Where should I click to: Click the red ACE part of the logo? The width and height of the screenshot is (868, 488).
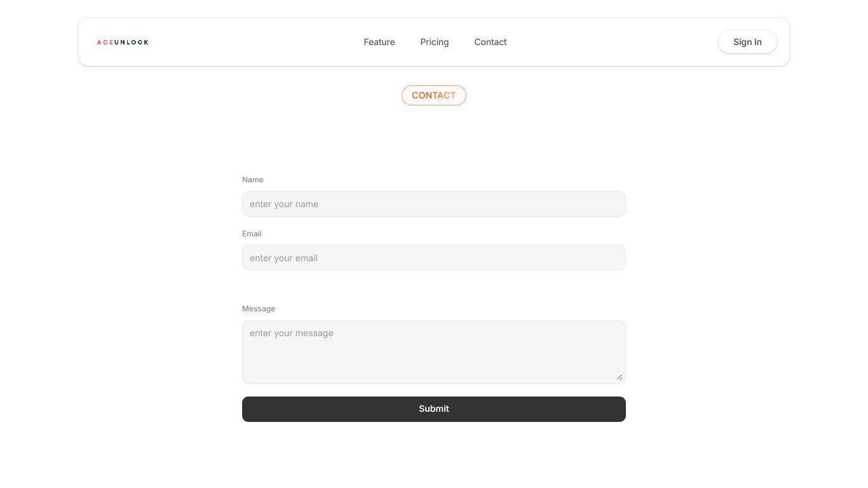click(105, 42)
